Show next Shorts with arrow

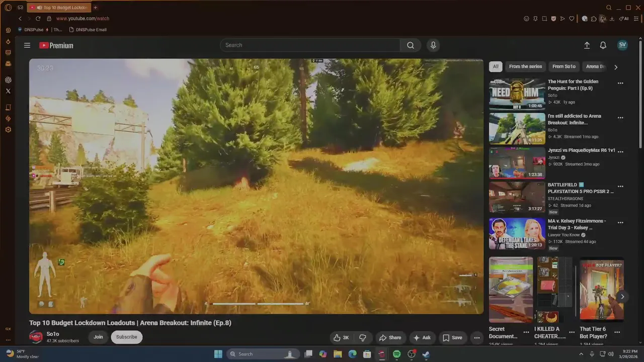(622, 297)
